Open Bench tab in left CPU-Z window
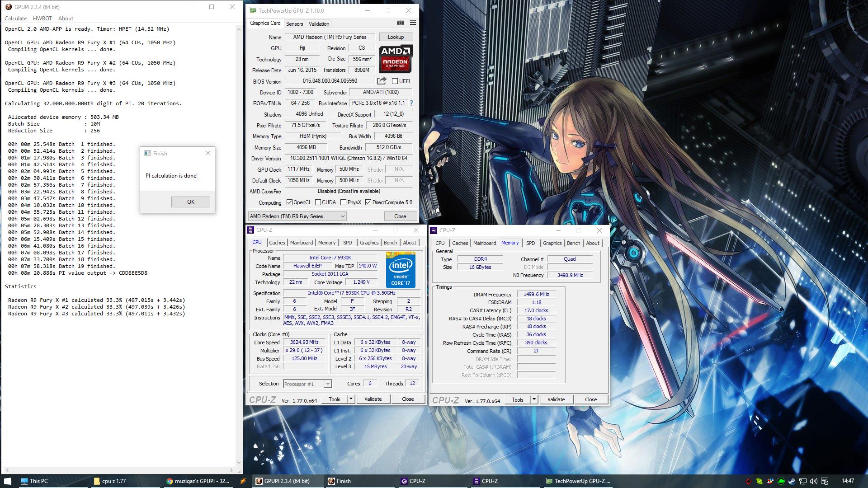 coord(391,243)
